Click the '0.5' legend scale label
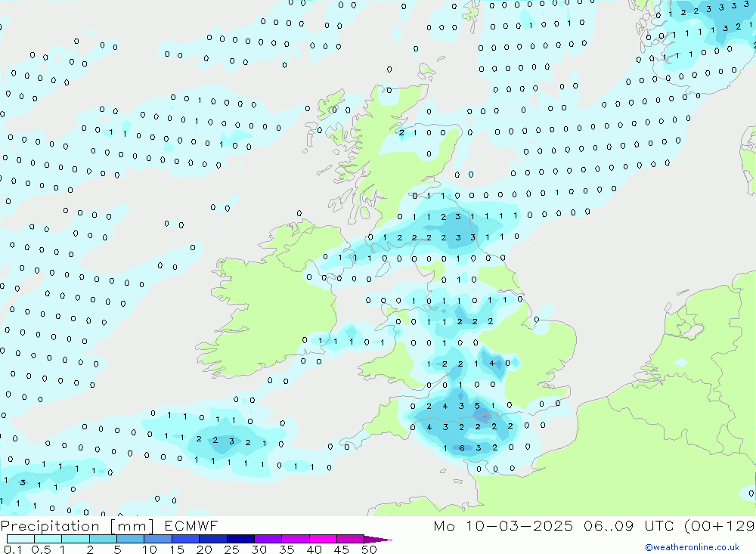The width and height of the screenshot is (756, 554). [x=41, y=549]
